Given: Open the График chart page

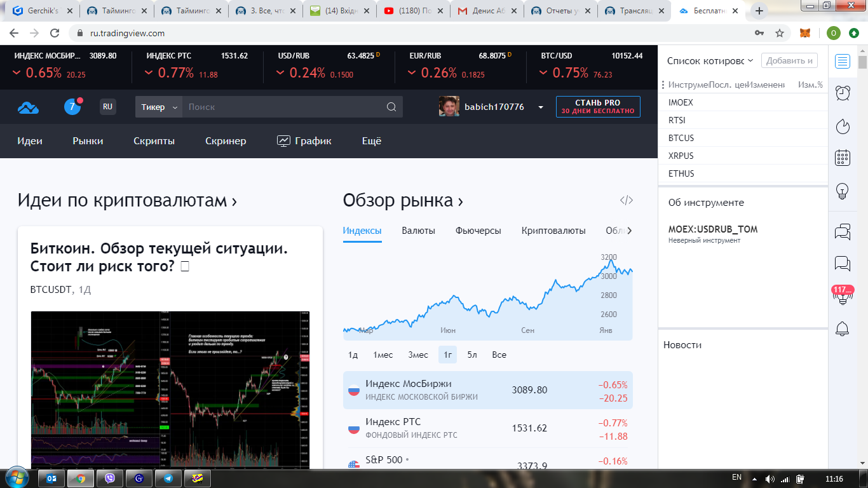Looking at the screenshot, I should (304, 141).
